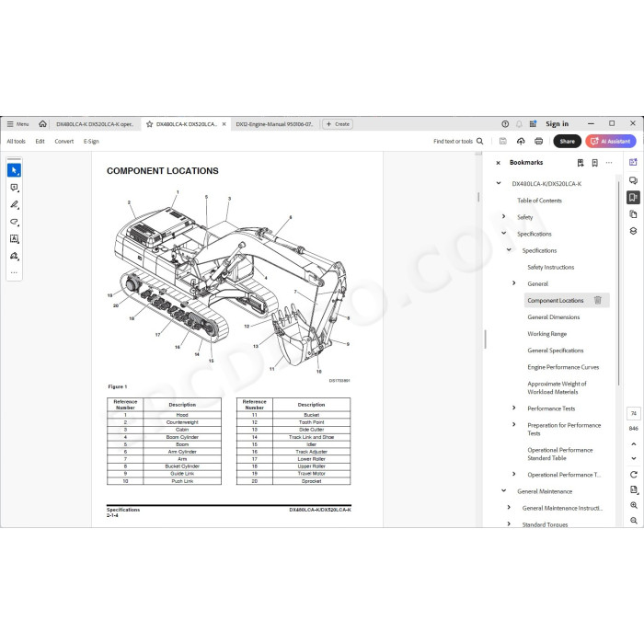Expand Preperation for Performance Tests bookmark
This screenshot has height=644, width=644.
coord(513,424)
